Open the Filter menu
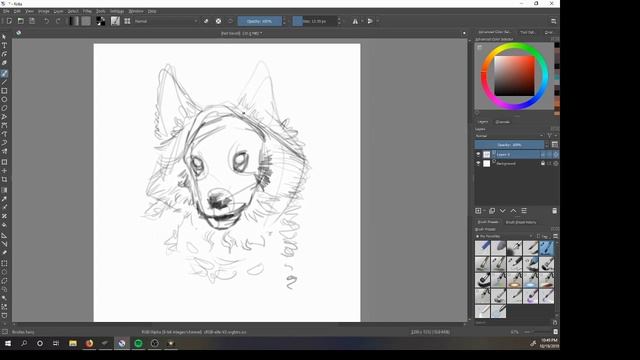 pyautogui.click(x=87, y=11)
